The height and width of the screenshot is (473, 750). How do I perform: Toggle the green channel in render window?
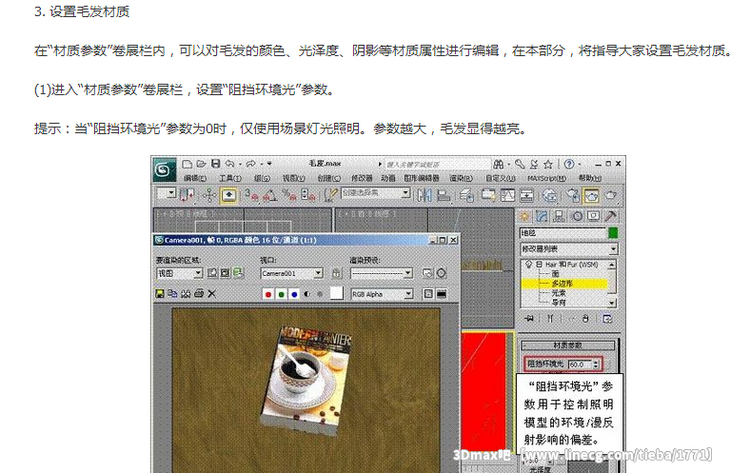(281, 294)
